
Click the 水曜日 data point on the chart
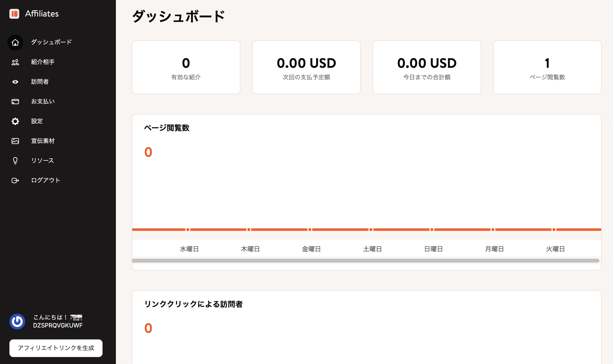point(188,229)
